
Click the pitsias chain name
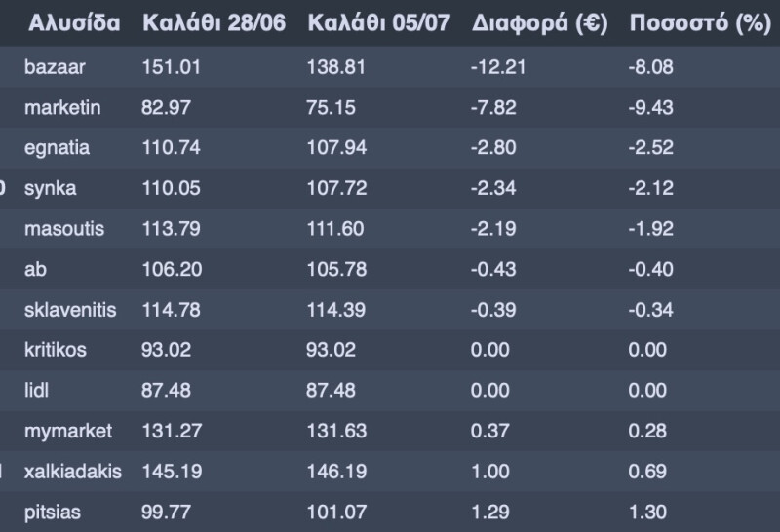(x=52, y=511)
